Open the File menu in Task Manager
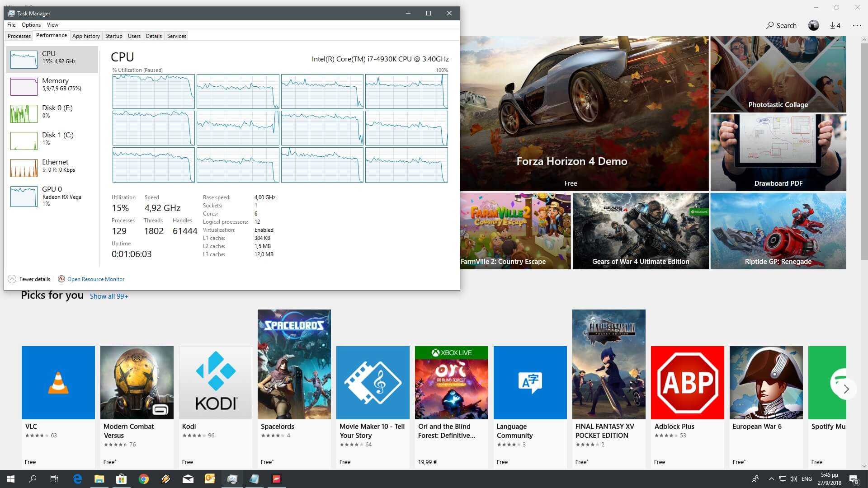Image resolution: width=868 pixels, height=488 pixels. point(11,24)
